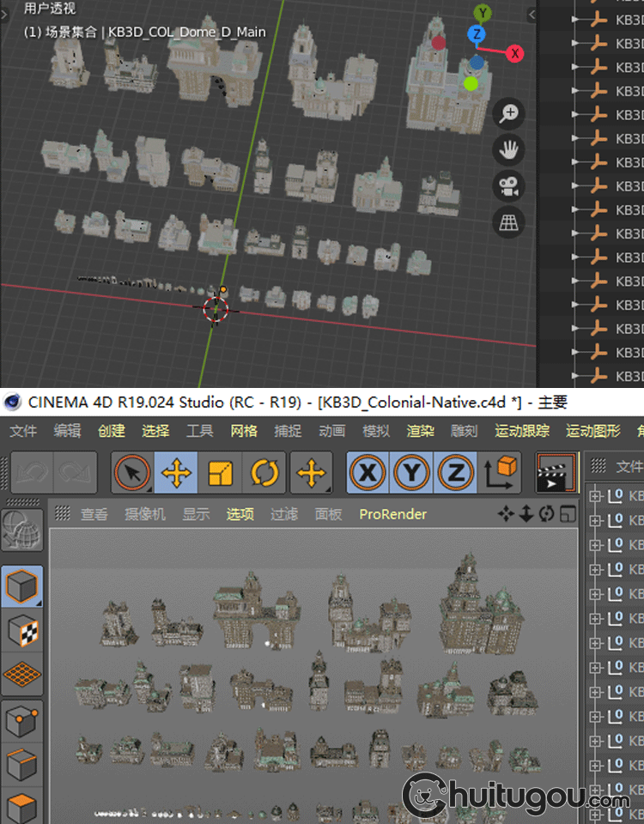Toggle camera view with the camera icon
This screenshot has width=644, height=824.
[x=509, y=186]
